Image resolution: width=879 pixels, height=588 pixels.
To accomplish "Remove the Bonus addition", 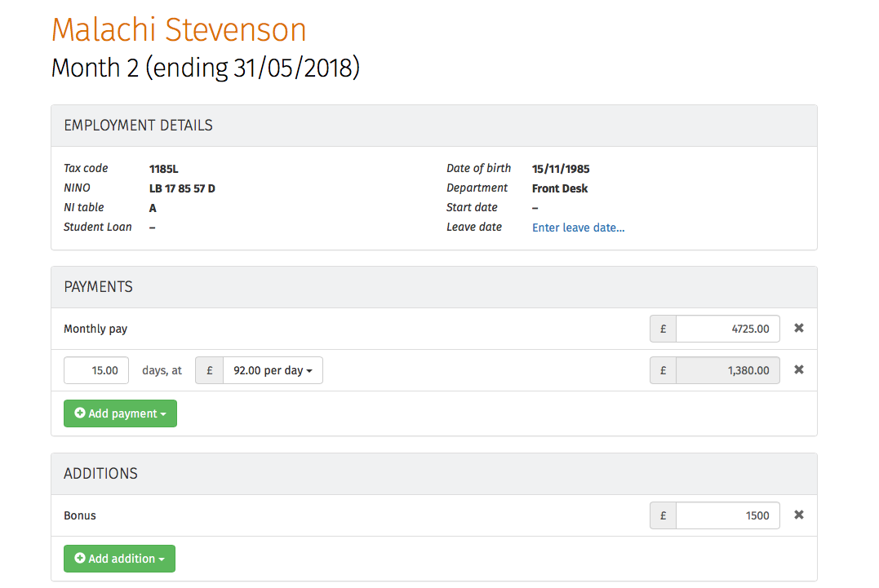I will coord(799,515).
